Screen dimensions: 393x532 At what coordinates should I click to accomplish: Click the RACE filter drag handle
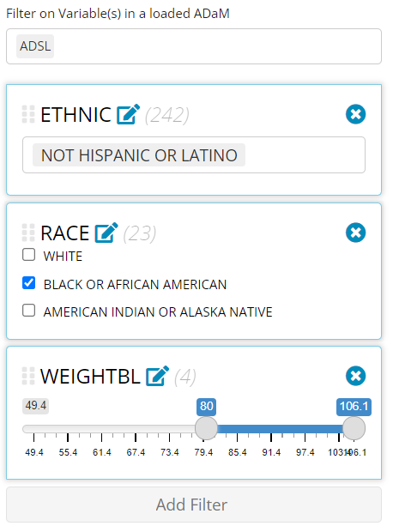[28, 233]
